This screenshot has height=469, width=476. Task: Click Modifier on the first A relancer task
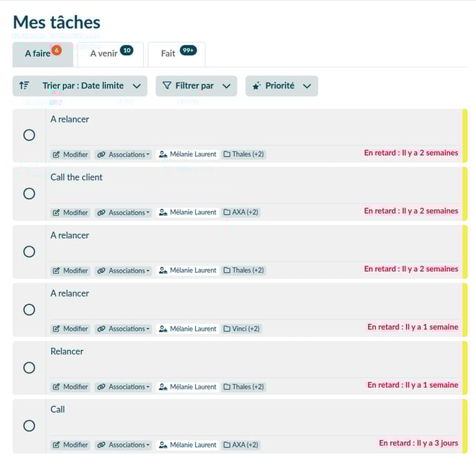pos(71,154)
